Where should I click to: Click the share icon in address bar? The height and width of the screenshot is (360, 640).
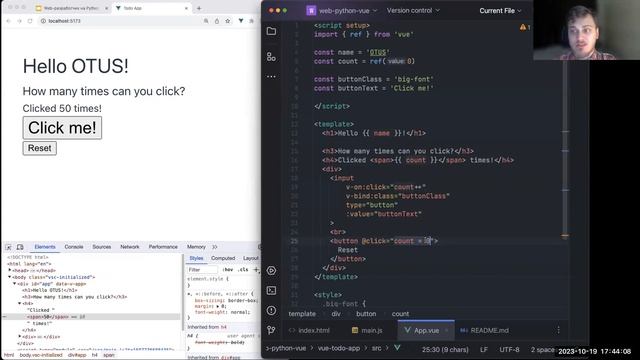pyautogui.click(x=217, y=21)
